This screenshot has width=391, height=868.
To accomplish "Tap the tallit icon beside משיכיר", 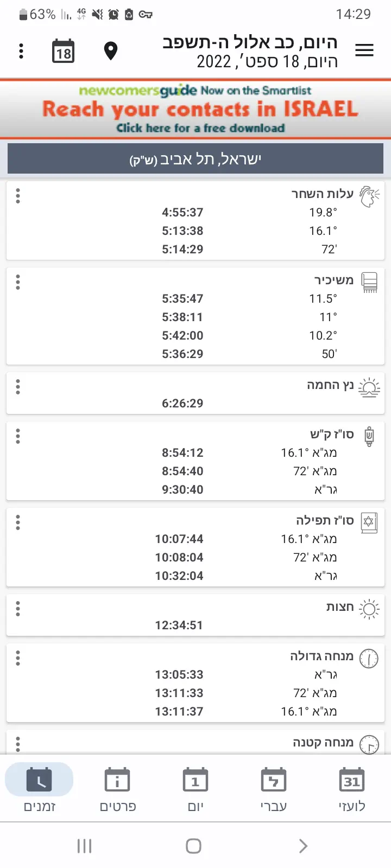I will coord(369,282).
